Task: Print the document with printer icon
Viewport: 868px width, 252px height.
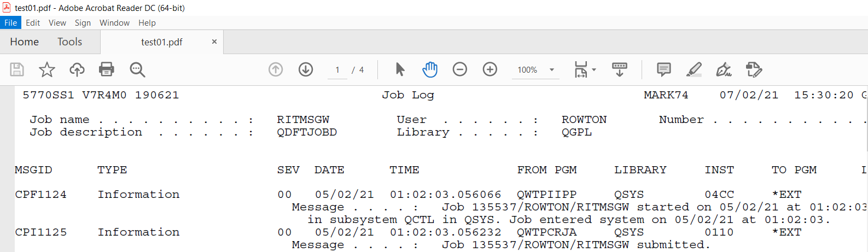Action: 107,69
